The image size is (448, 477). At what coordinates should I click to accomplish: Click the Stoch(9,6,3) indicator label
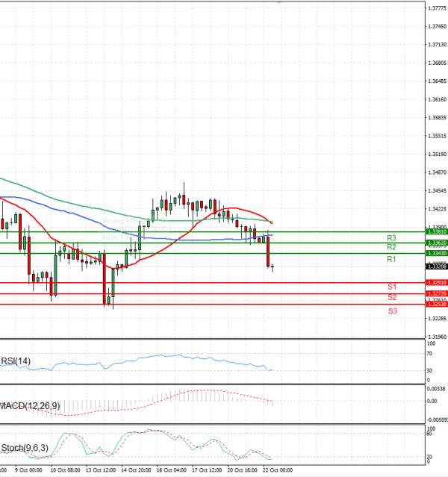pos(25,448)
